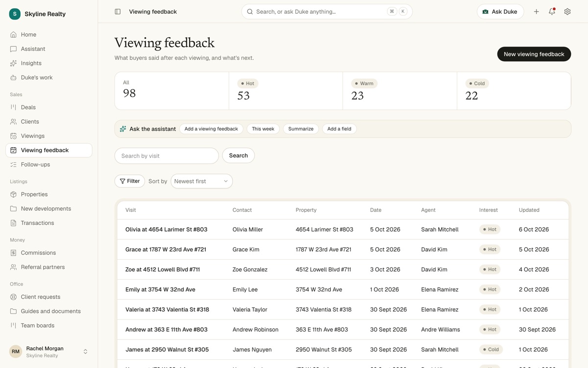Click agent Andre Williams cell
The height and width of the screenshot is (368, 588).
441,330
